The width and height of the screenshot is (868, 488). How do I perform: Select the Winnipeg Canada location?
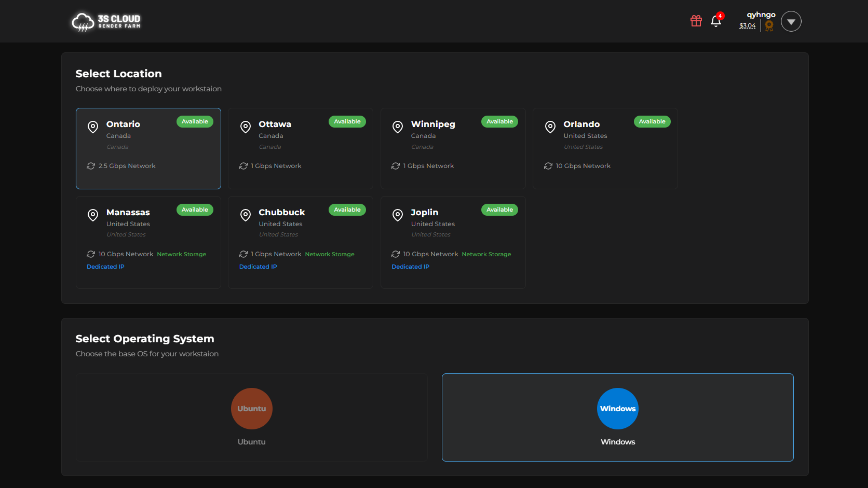(453, 148)
